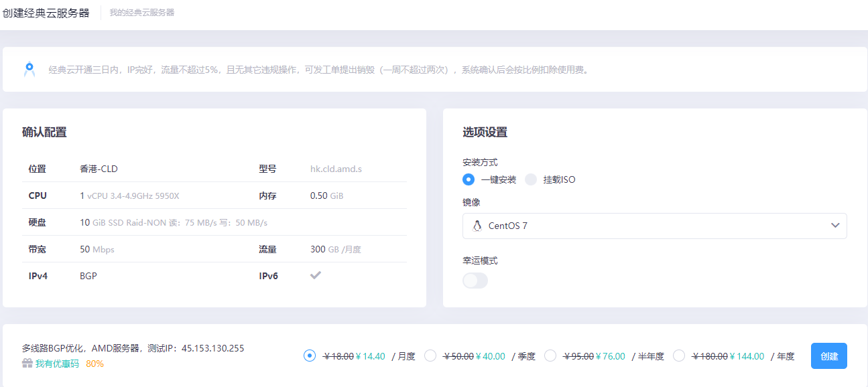Select the 一键安装 install method
Viewport: 868px width, 387px height.
tap(469, 179)
